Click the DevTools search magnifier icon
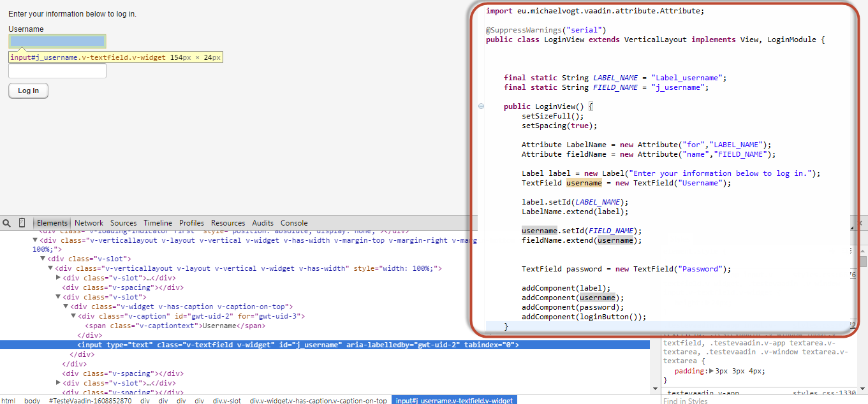 click(7, 223)
